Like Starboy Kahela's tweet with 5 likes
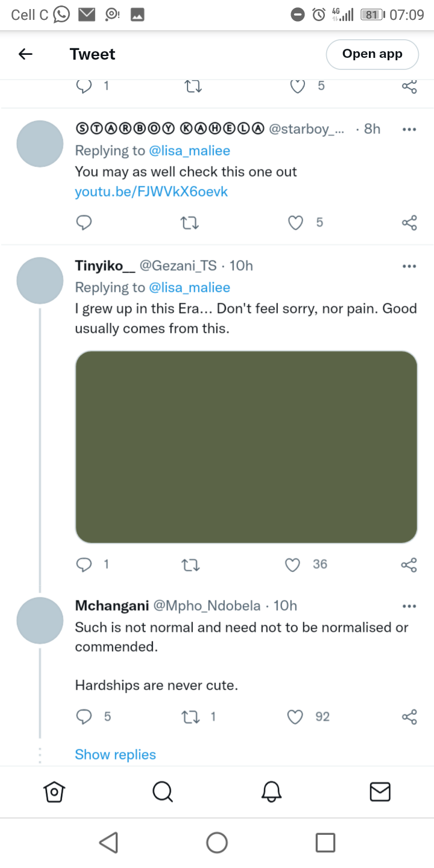Viewport: 434px width, 868px height. (295, 223)
